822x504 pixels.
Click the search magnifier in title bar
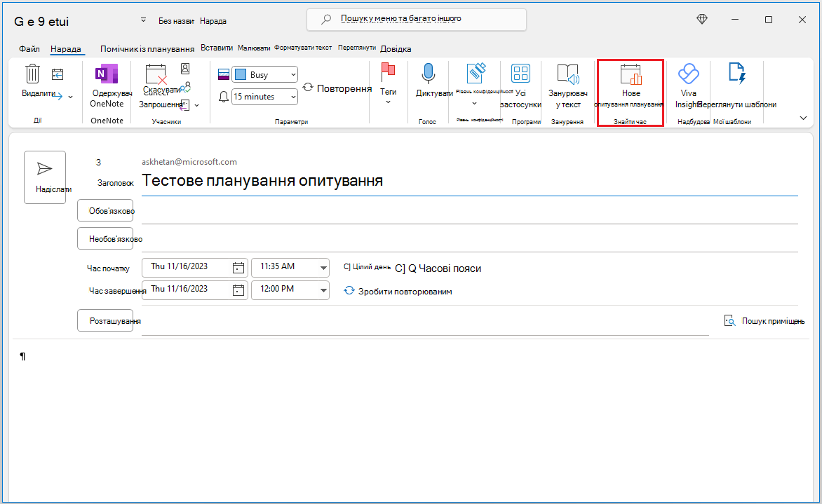coord(326,20)
